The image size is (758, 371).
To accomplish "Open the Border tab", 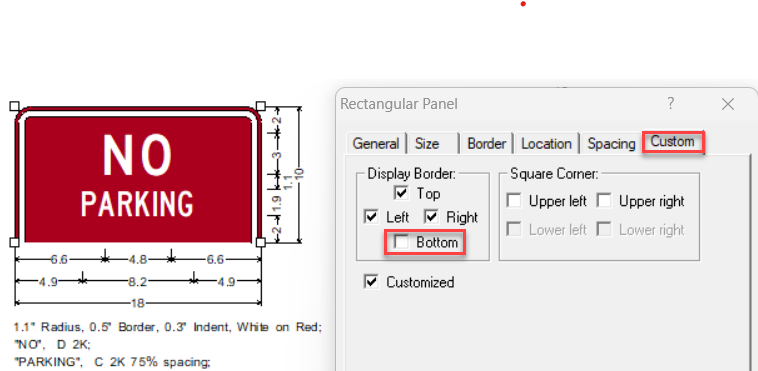I will [486, 144].
